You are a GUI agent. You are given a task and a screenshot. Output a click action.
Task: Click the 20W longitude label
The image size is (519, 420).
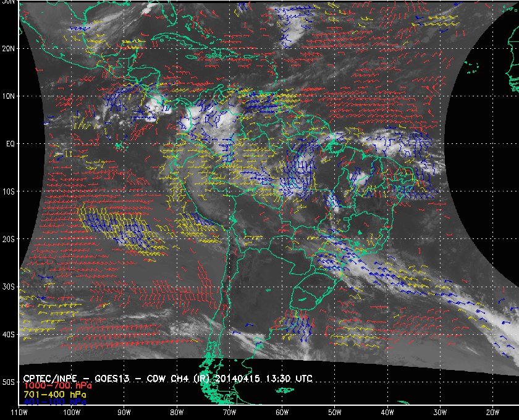pos(492,413)
